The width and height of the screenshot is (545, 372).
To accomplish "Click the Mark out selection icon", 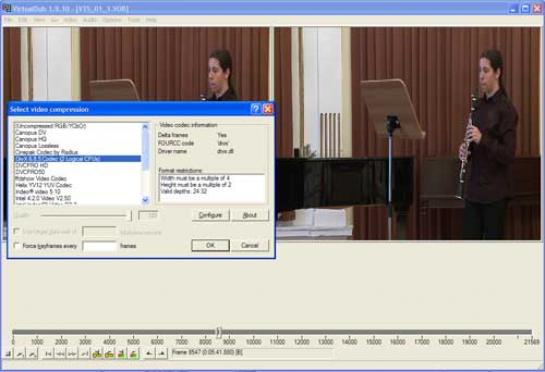I will (162, 354).
